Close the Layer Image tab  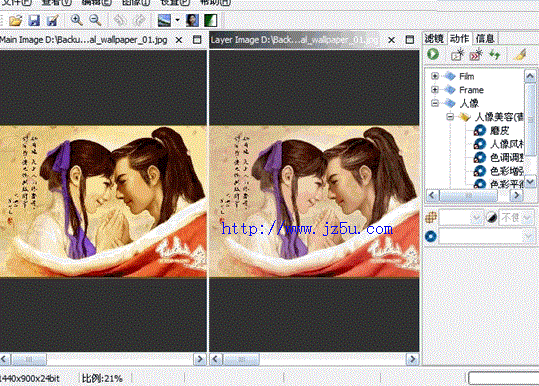click(x=391, y=40)
